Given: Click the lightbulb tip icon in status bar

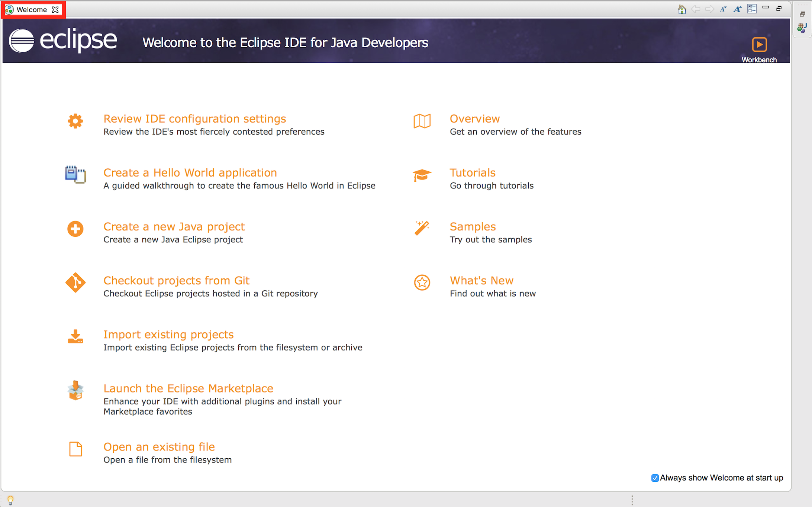Looking at the screenshot, I should pyautogui.click(x=10, y=500).
